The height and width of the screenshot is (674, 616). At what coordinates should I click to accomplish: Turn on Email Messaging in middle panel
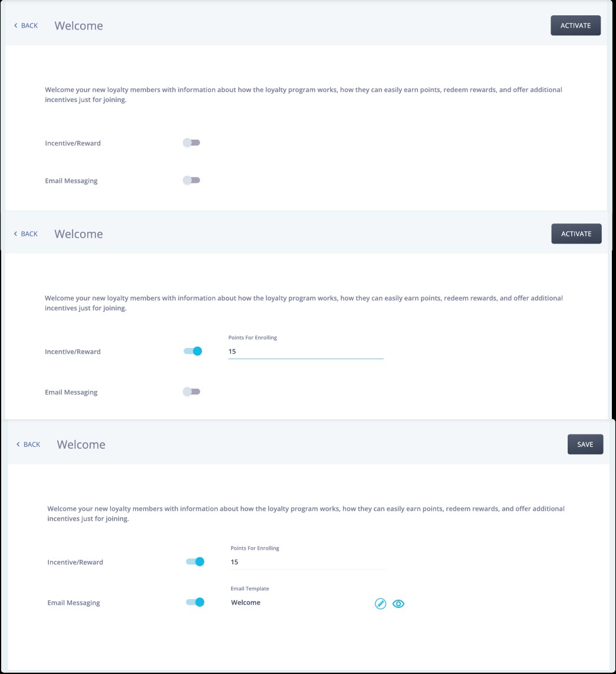coord(191,392)
